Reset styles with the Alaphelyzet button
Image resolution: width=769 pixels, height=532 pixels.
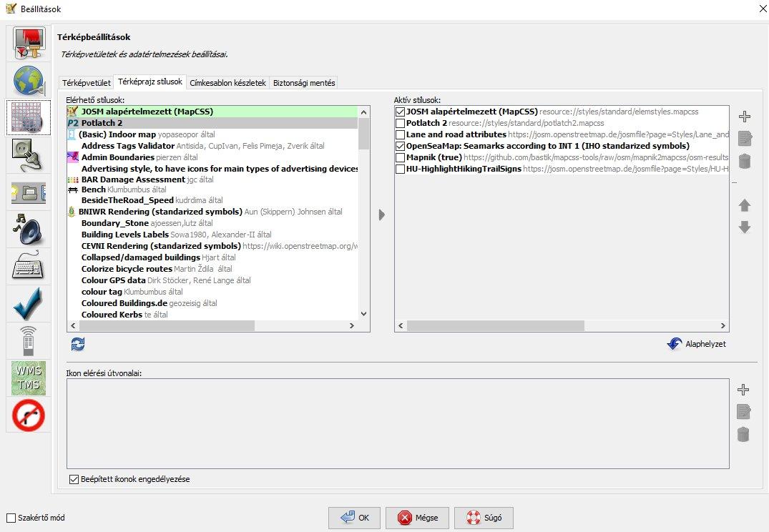pos(697,344)
